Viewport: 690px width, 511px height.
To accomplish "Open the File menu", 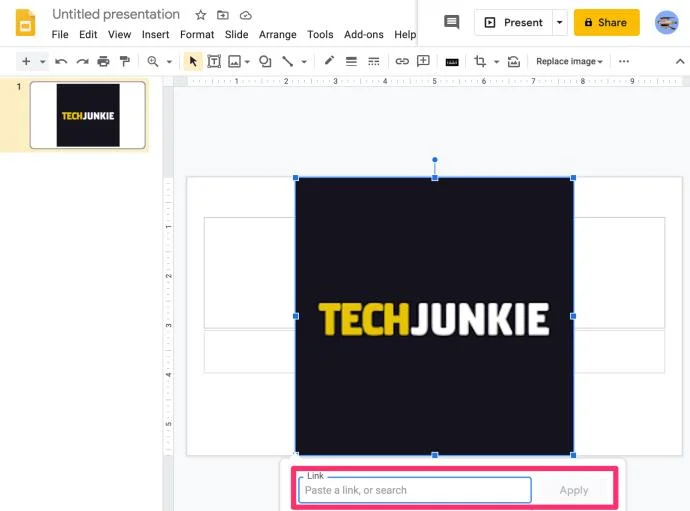I will [60, 34].
